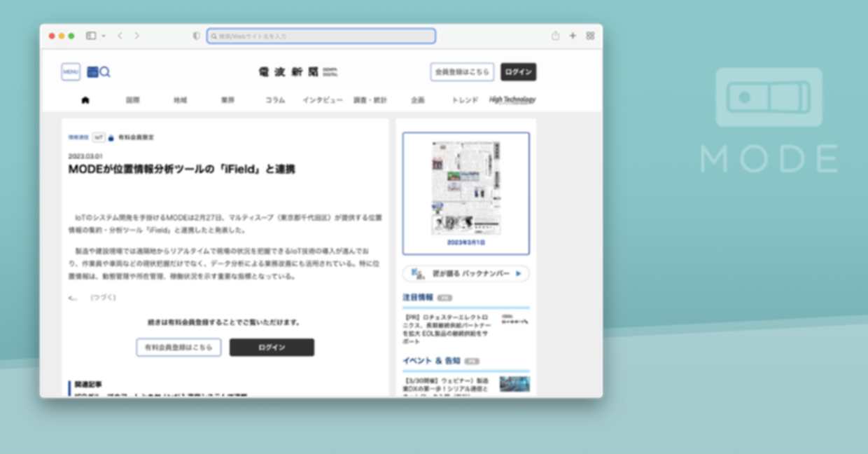Click the privacy shield icon
Image resolution: width=868 pixels, height=454 pixels.
tap(197, 36)
